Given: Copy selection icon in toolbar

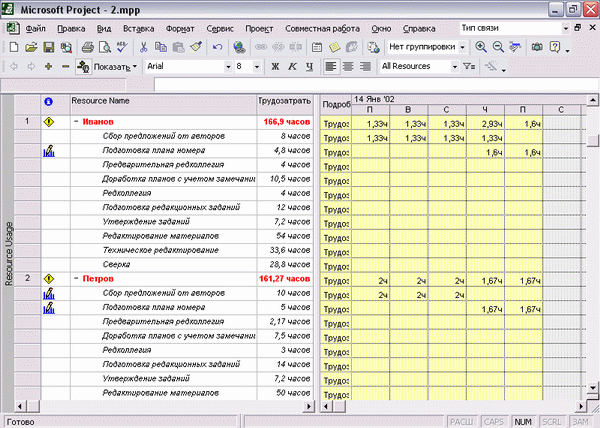Looking at the screenshot, I should tap(161, 47).
